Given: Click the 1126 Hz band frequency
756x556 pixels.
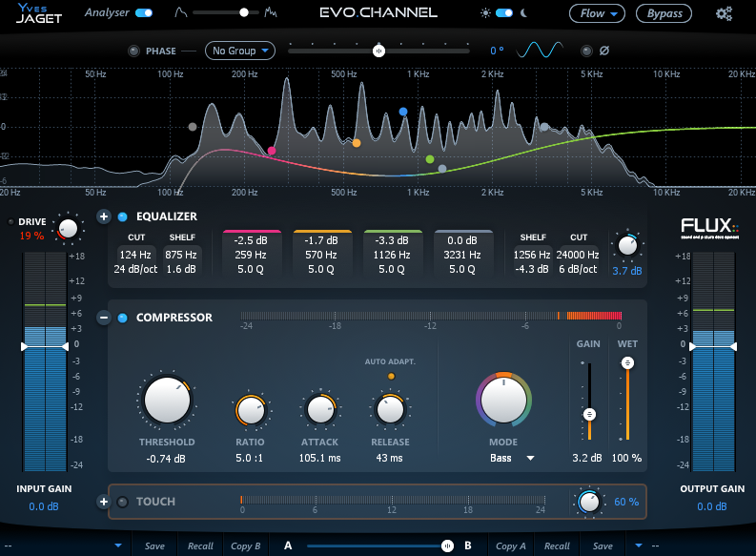Looking at the screenshot, I should [x=392, y=255].
